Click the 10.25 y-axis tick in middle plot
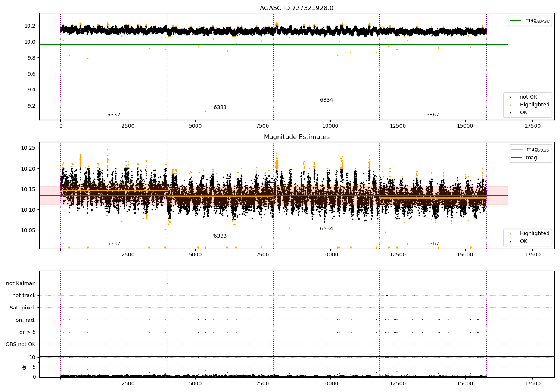 (28, 148)
